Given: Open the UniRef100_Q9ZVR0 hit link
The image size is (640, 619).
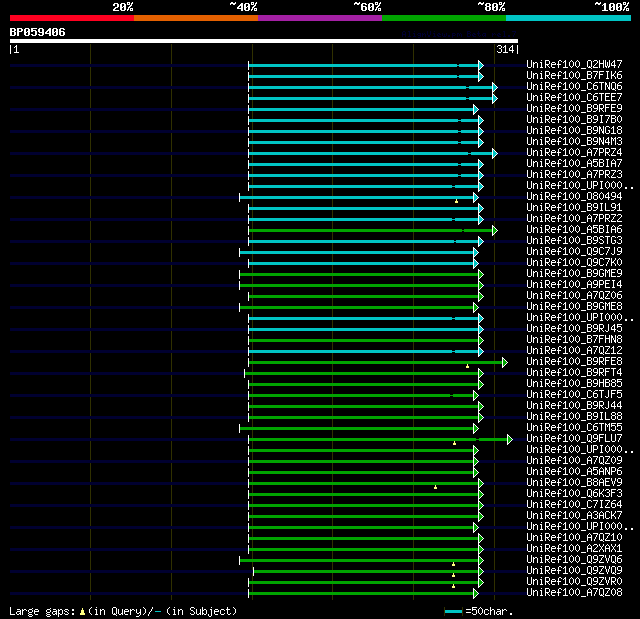Looking at the screenshot, I should pyautogui.click(x=574, y=582).
